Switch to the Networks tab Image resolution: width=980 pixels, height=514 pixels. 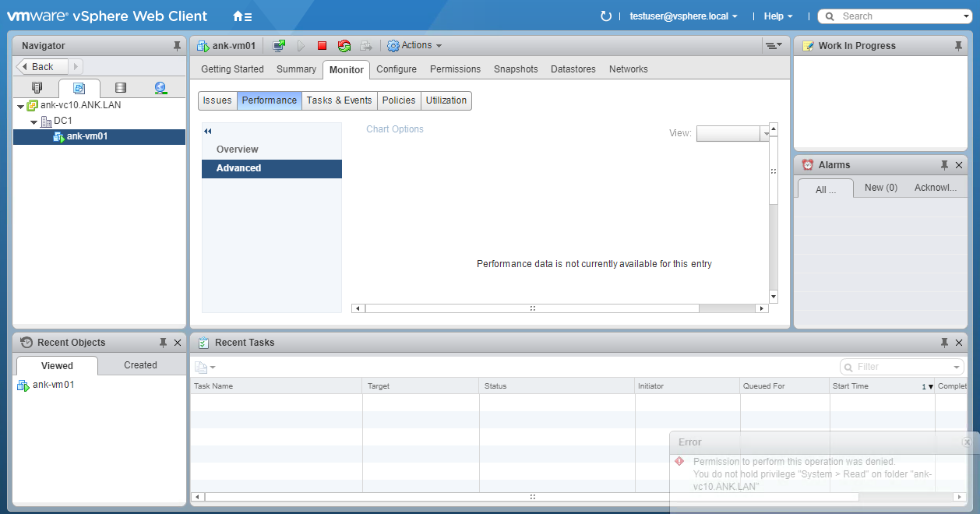click(629, 69)
